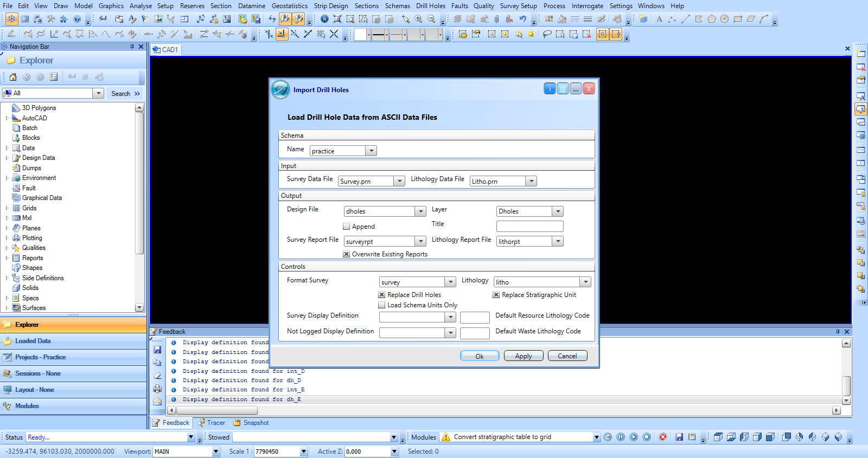Expand the Design Data tree node
Image resolution: width=868 pixels, height=458 pixels.
pyautogui.click(x=7, y=158)
